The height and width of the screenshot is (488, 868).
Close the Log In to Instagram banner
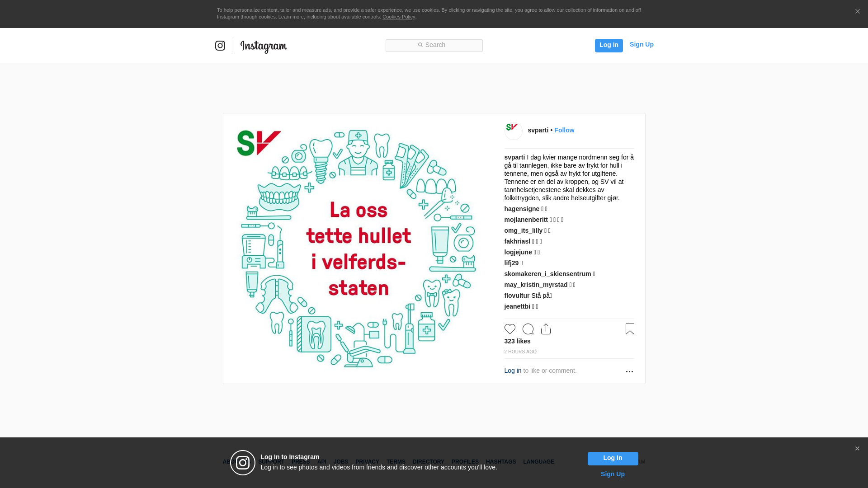pos(857,449)
